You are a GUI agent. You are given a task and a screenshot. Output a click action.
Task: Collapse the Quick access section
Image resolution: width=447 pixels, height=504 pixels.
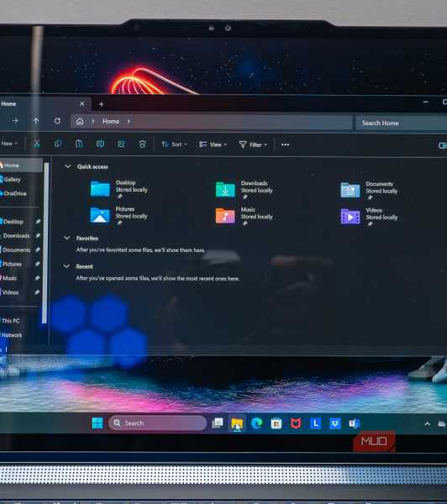tap(68, 166)
